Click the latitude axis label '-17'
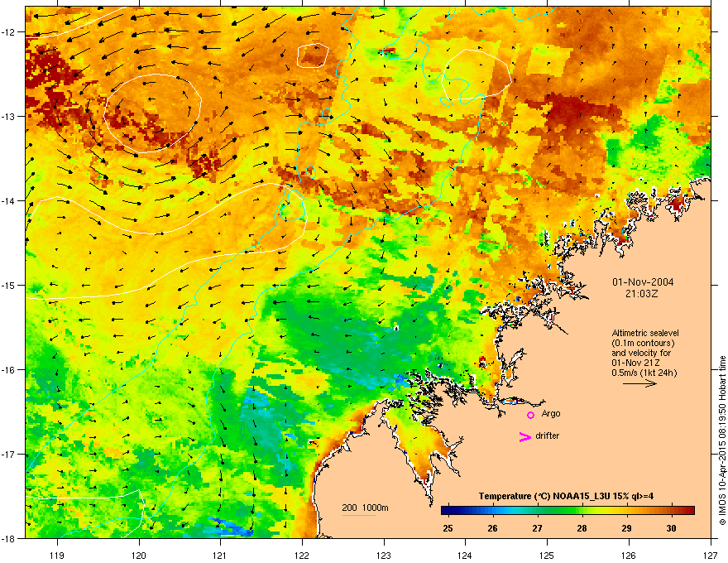The width and height of the screenshot is (728, 563). [x=8, y=454]
